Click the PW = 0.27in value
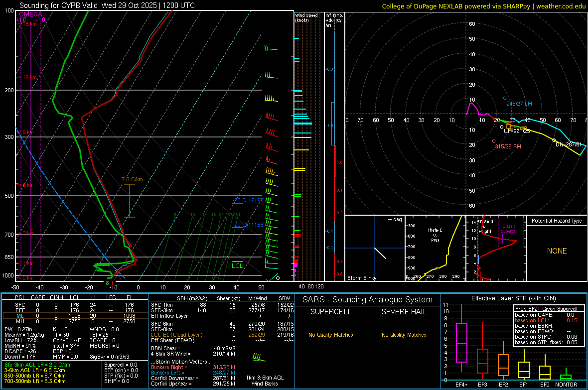Screen dimensions: 588x390 [x=18, y=329]
